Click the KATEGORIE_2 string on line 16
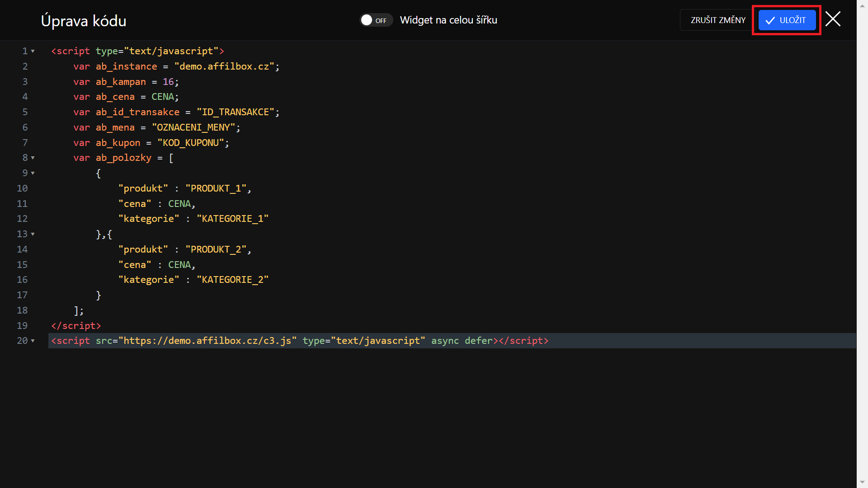The width and height of the screenshot is (868, 488). point(232,280)
